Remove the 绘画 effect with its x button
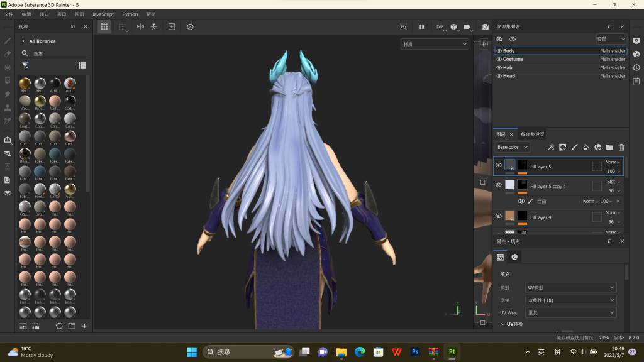This screenshot has width=644, height=362. pos(618,201)
